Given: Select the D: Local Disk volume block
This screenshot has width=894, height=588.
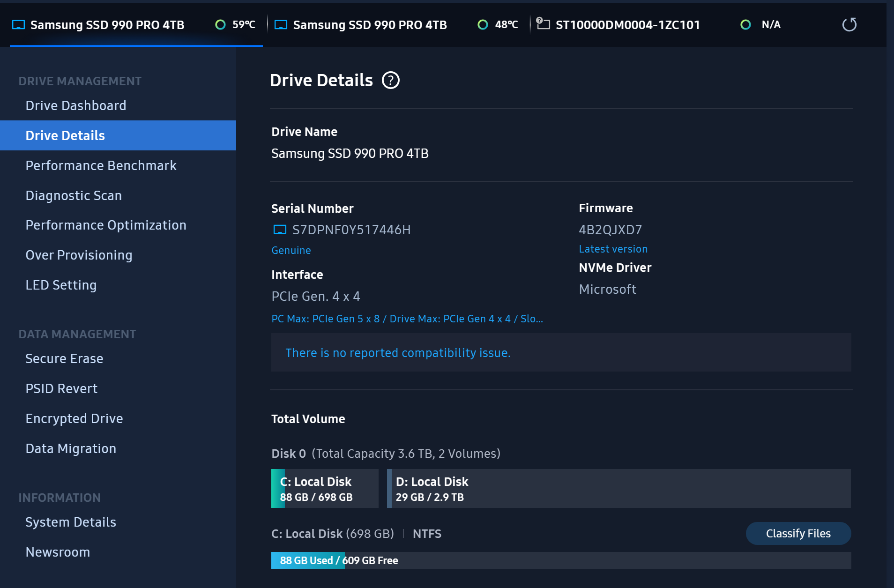Looking at the screenshot, I should coord(619,488).
